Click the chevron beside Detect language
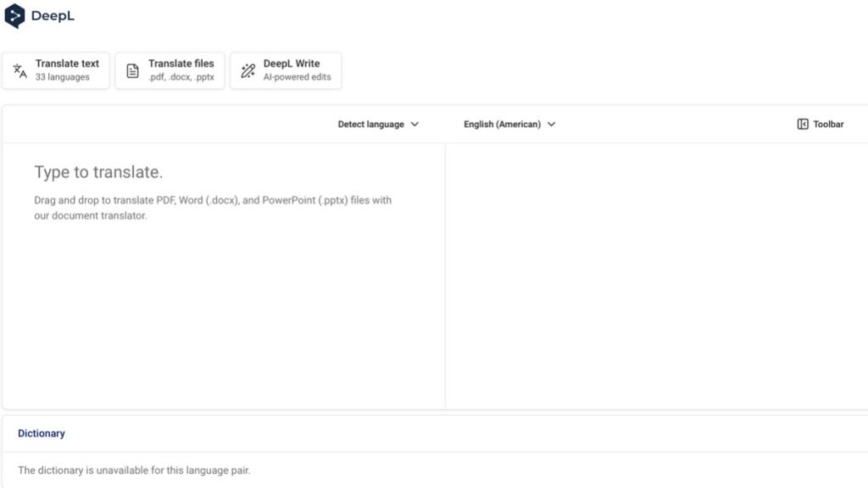Image resolution: width=868 pixels, height=488 pixels. tap(415, 125)
